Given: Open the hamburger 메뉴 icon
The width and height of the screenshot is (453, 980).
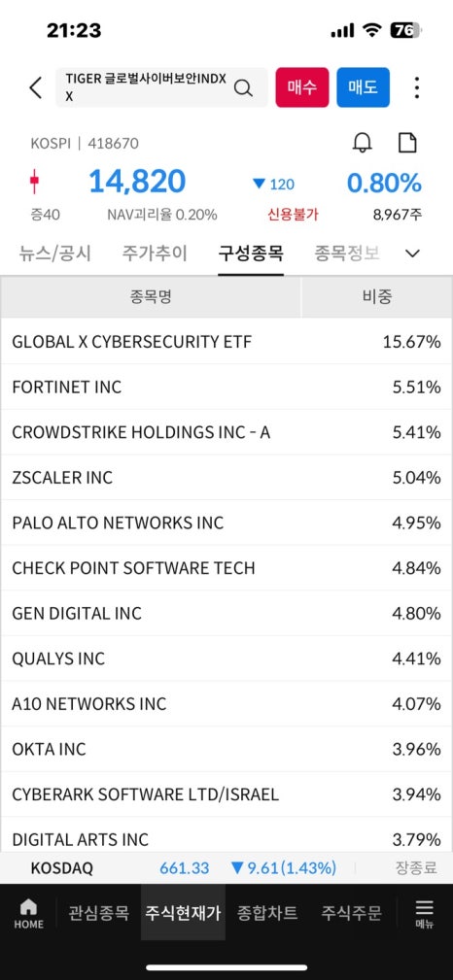Looking at the screenshot, I should click(425, 914).
